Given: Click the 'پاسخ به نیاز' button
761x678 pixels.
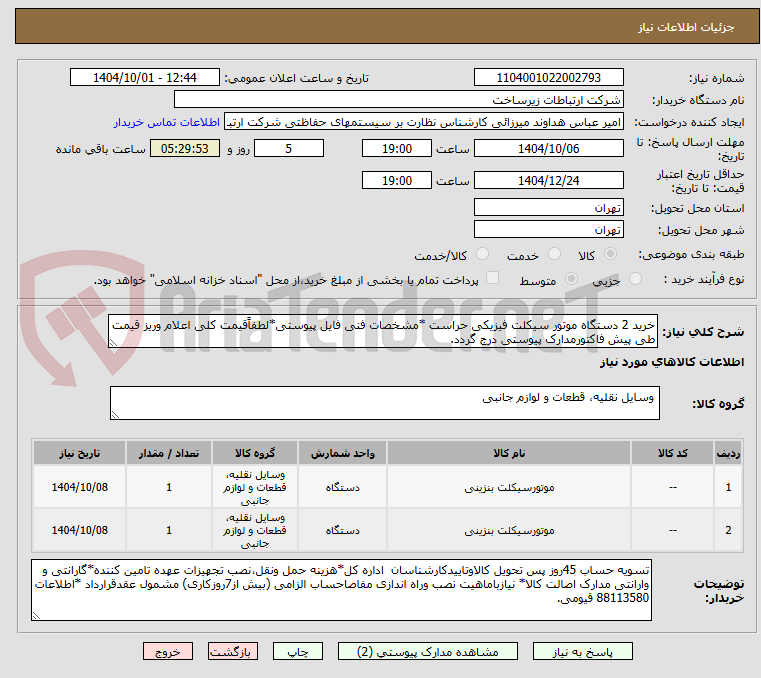Looking at the screenshot, I should [582, 651].
